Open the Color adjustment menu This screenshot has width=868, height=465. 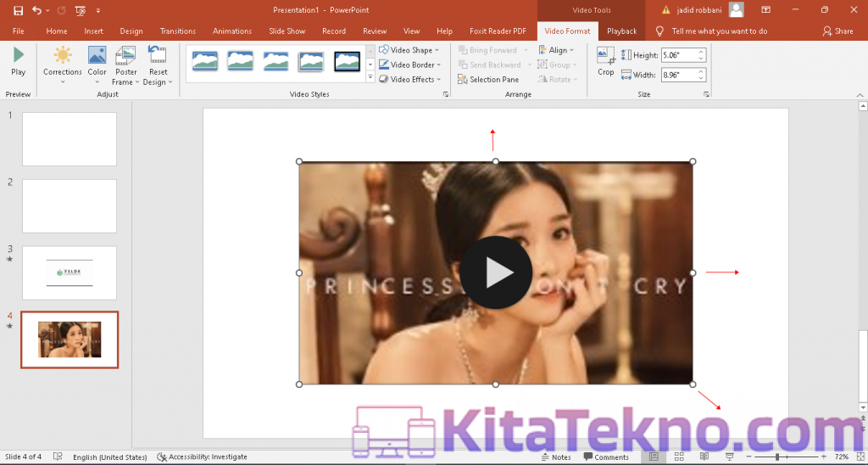97,65
